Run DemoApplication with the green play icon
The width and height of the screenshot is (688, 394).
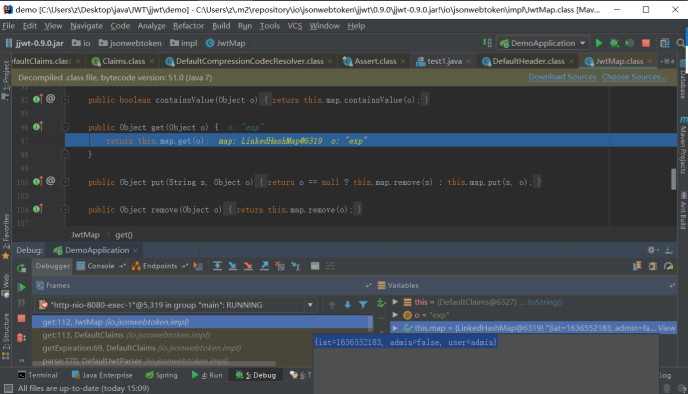[598, 43]
